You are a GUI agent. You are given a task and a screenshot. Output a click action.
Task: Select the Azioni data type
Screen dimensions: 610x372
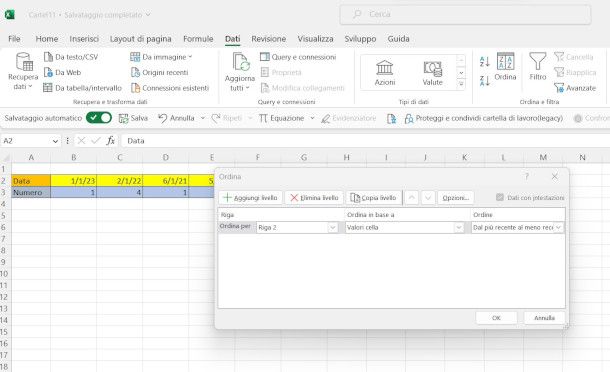tap(385, 73)
